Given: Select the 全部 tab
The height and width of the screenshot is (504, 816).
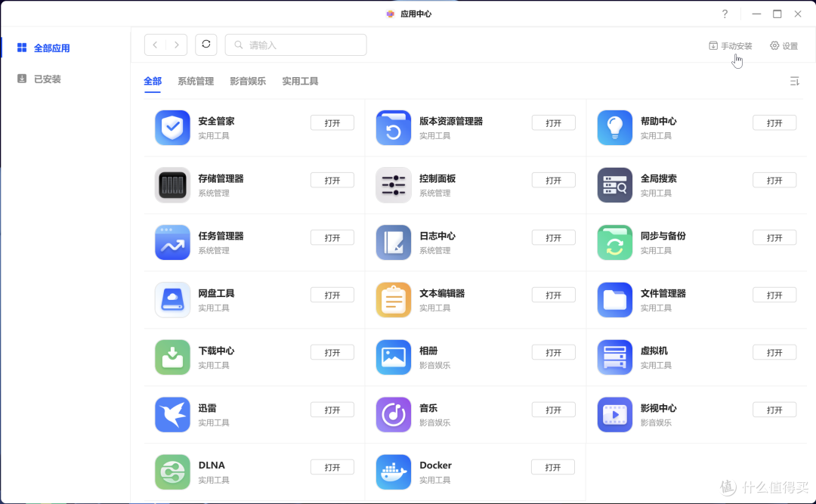Looking at the screenshot, I should (153, 81).
